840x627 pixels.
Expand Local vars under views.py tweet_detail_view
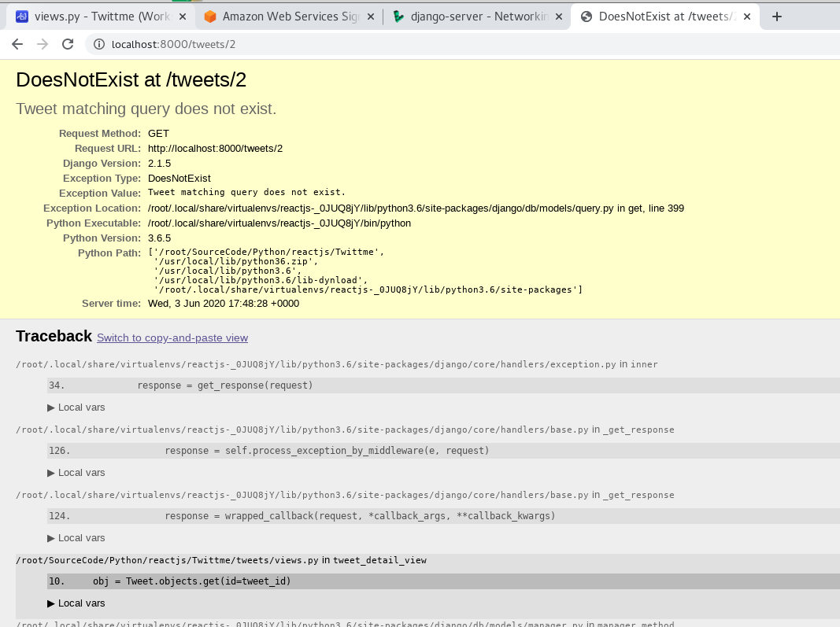76,603
